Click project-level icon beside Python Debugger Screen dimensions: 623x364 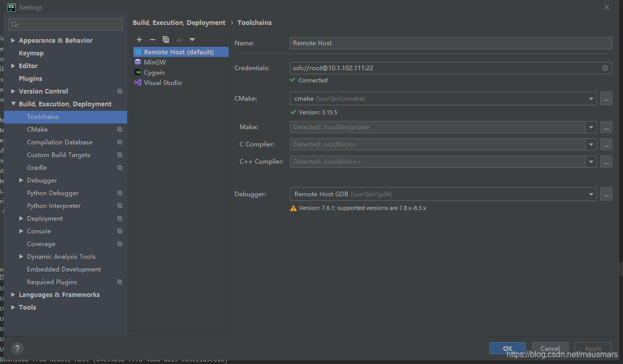pyautogui.click(x=120, y=193)
